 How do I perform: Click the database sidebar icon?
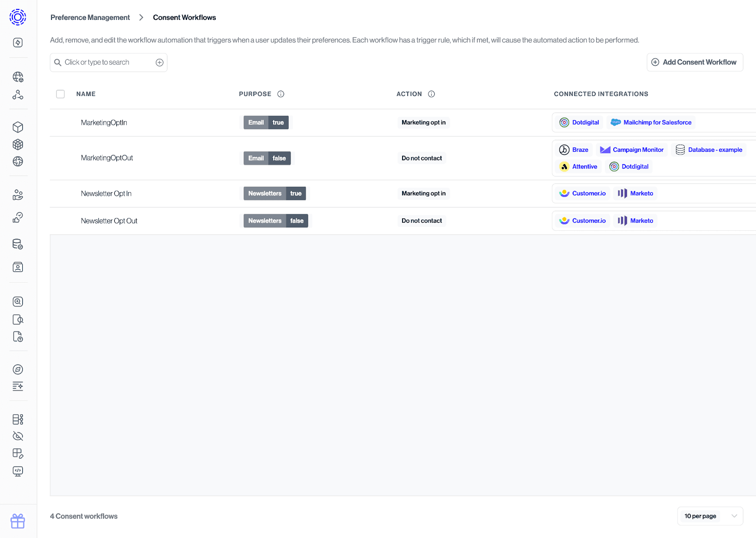[x=17, y=244]
